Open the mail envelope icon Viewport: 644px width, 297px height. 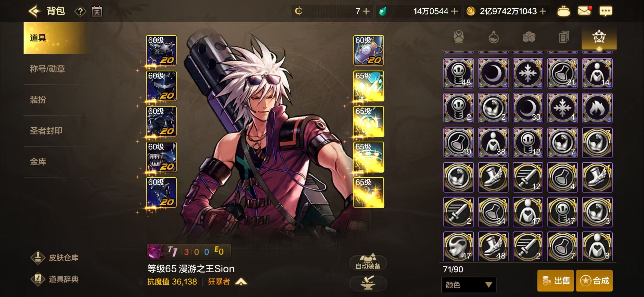pos(585,11)
